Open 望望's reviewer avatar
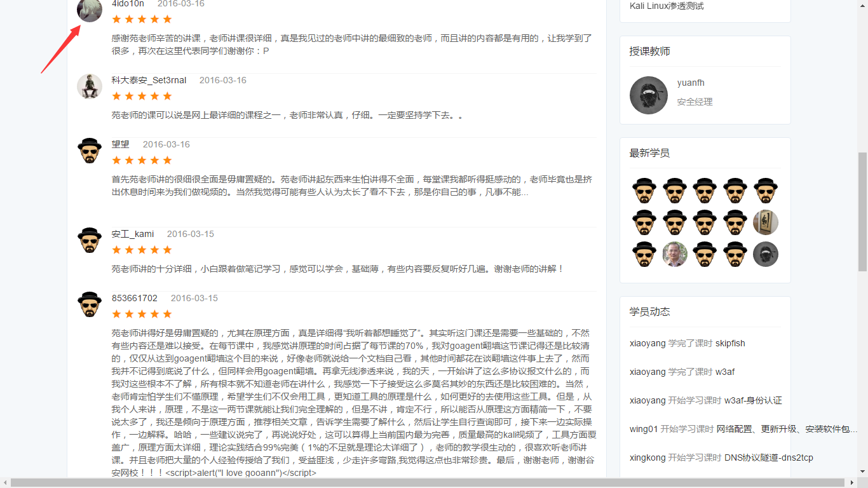 pyautogui.click(x=90, y=151)
